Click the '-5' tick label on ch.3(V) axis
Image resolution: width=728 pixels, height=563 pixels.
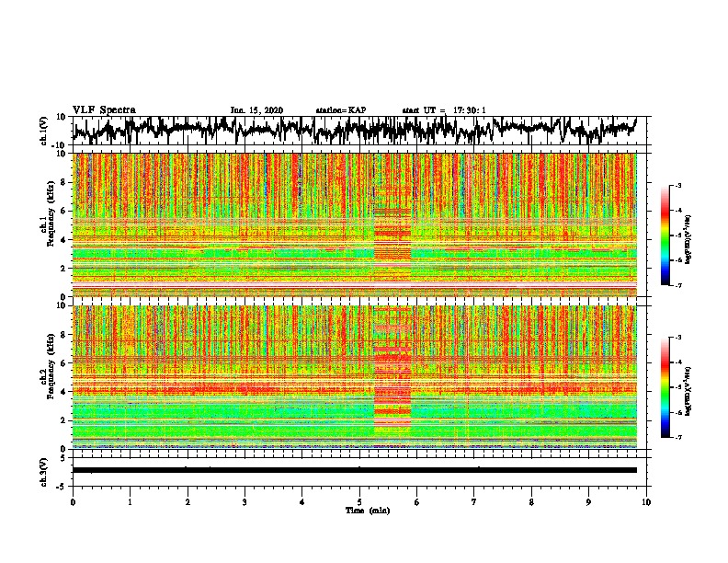click(x=62, y=487)
